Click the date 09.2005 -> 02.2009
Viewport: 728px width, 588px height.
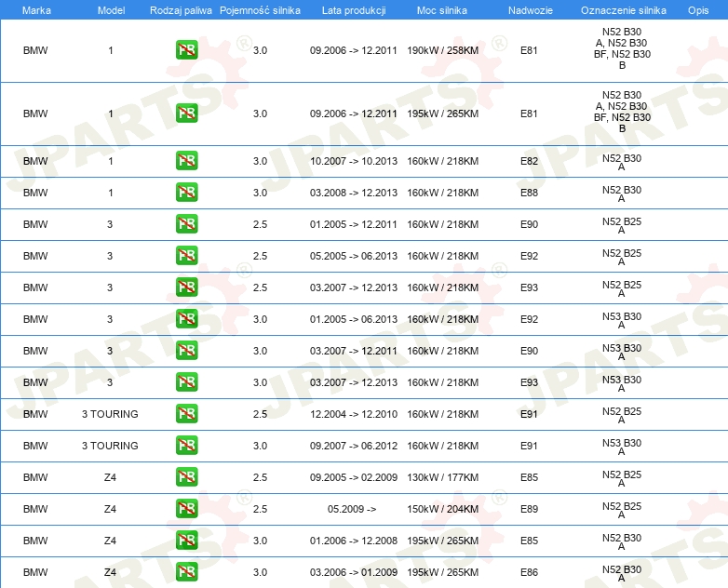pyautogui.click(x=354, y=477)
